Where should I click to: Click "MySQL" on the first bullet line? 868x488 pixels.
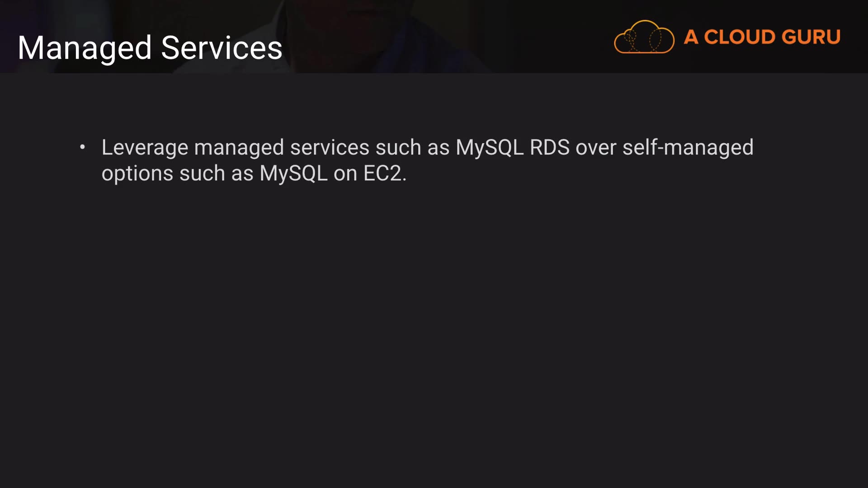(x=490, y=147)
